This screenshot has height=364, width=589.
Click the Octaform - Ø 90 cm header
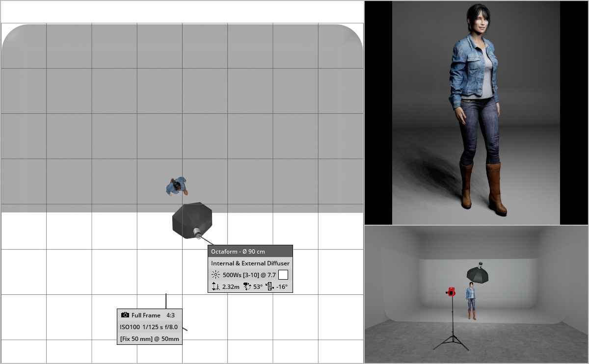click(x=238, y=252)
